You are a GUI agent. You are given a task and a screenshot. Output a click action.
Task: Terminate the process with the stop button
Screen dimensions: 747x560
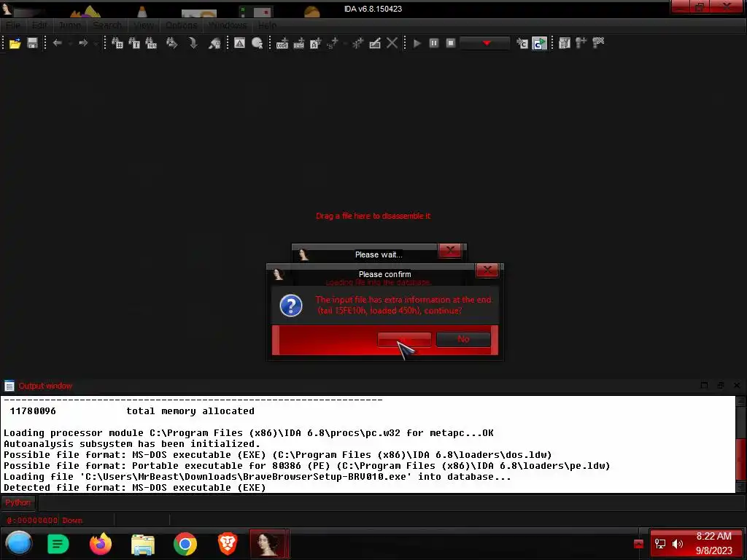click(451, 43)
